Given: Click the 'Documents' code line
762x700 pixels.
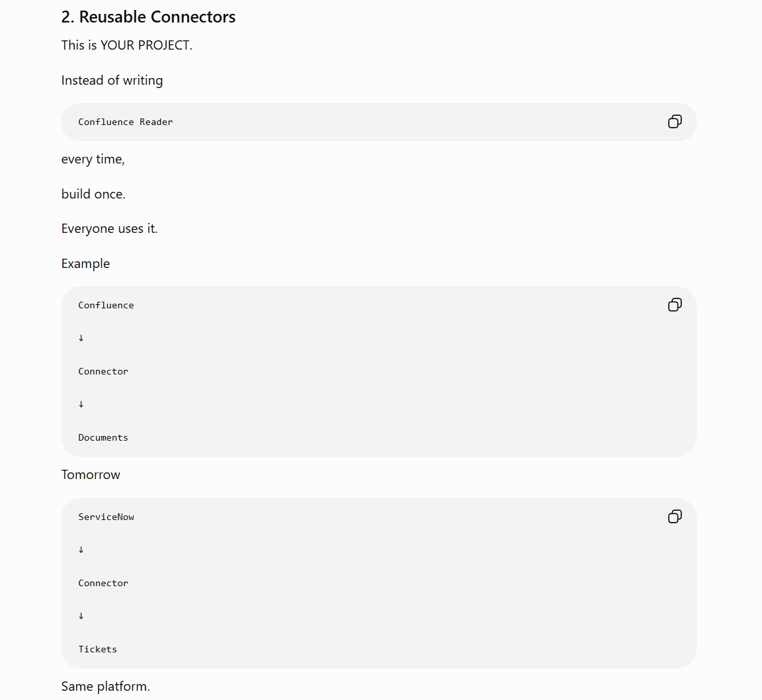Looking at the screenshot, I should pyautogui.click(x=103, y=437).
